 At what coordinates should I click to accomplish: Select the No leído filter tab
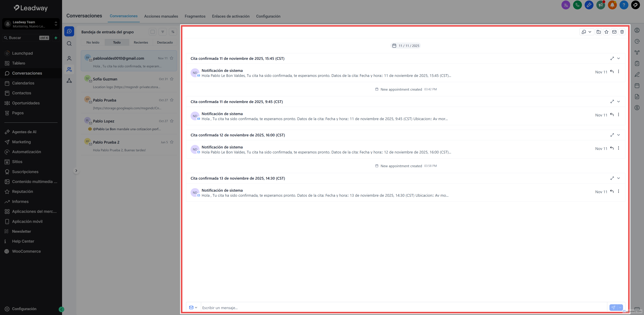click(93, 42)
